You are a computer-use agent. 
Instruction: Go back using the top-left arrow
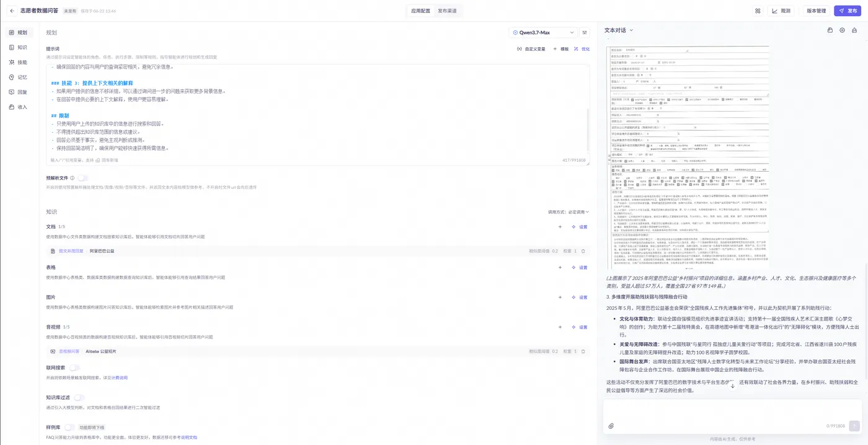[12, 11]
